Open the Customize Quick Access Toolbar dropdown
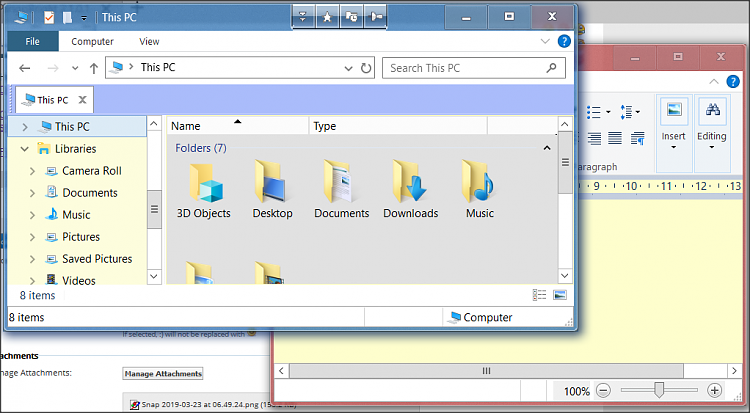 84,18
